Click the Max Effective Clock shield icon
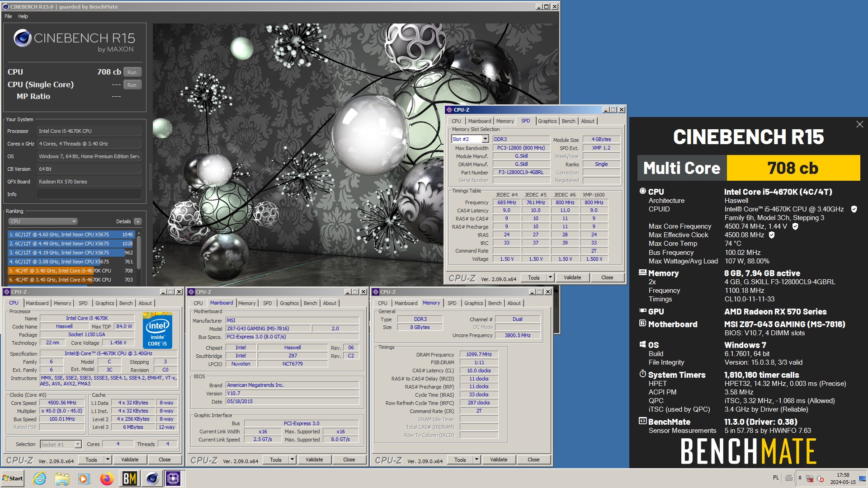The height and width of the screenshot is (488, 868). [772, 235]
